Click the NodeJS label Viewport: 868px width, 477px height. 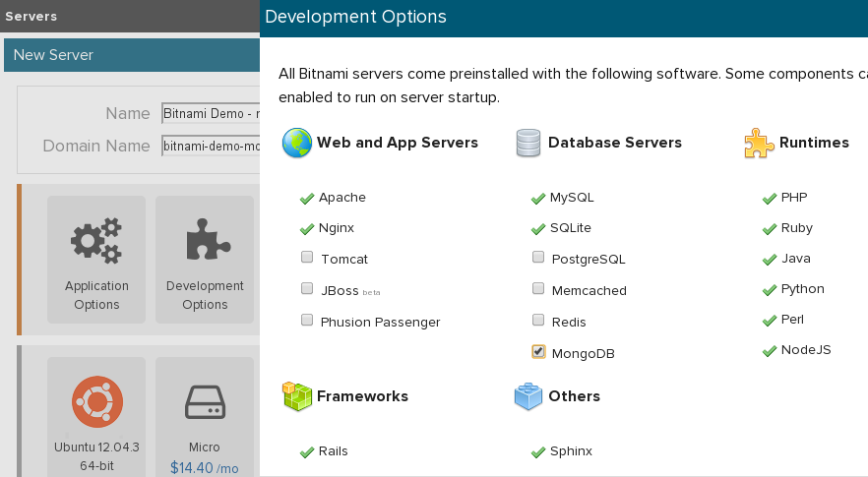[806, 350]
